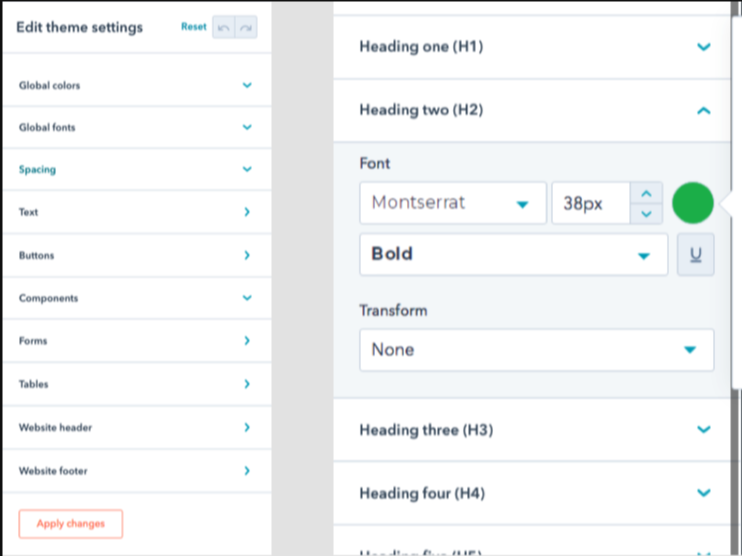Image resolution: width=742 pixels, height=557 pixels.
Task: Click the redo arrow icon
Action: coord(246,27)
